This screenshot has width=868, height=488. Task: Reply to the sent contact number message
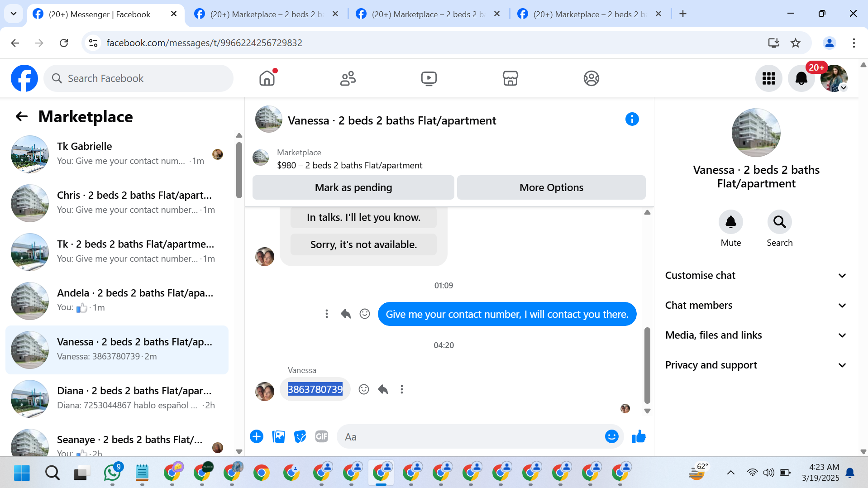[346, 314]
